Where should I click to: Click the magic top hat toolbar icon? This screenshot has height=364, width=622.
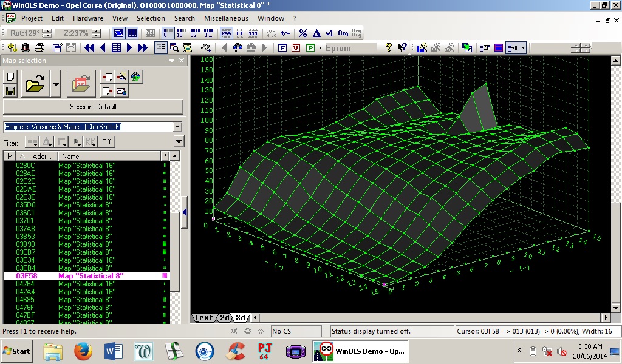(26, 48)
